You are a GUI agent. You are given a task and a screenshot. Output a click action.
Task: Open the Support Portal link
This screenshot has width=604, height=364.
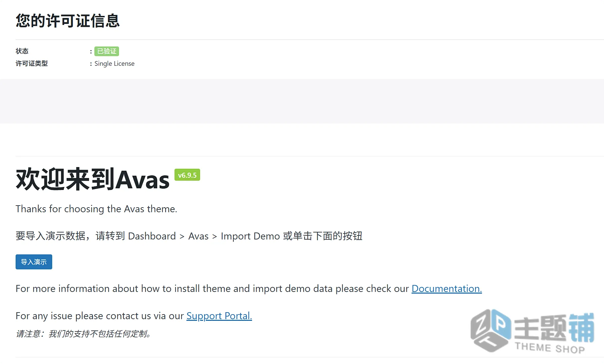(x=219, y=316)
